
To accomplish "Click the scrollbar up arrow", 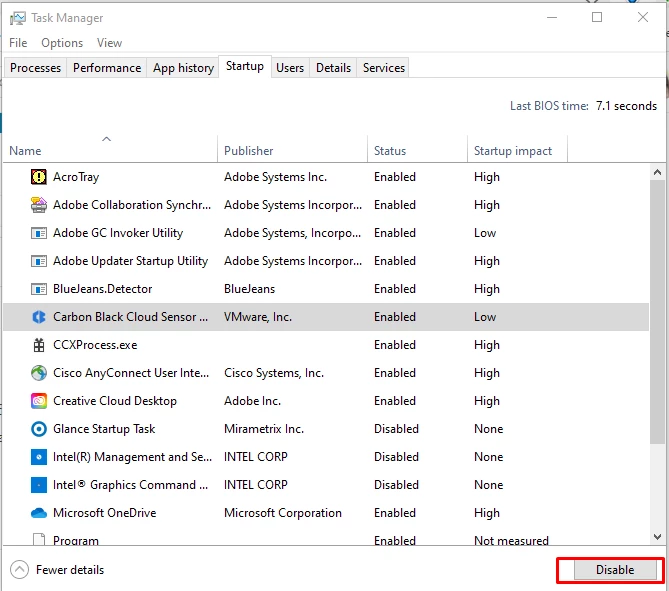I will coord(657,172).
